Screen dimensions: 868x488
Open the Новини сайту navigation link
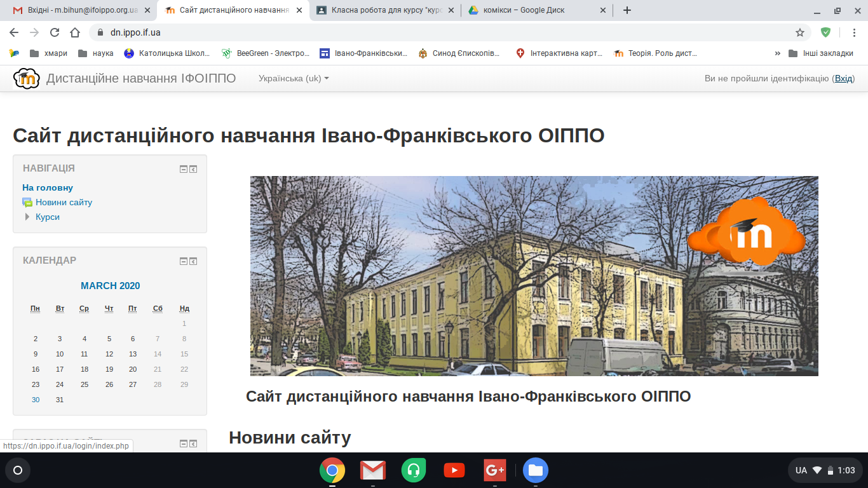64,202
